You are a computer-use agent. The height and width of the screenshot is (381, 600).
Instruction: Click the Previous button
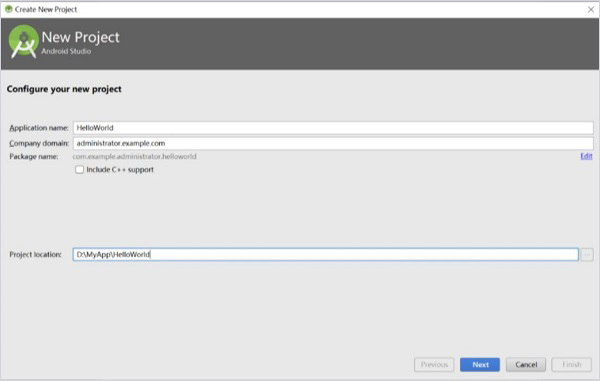click(x=434, y=365)
